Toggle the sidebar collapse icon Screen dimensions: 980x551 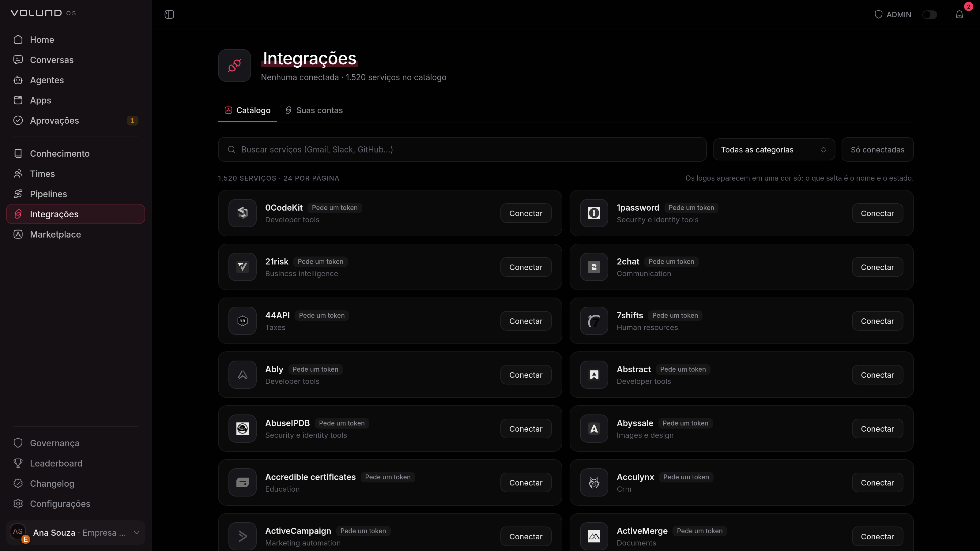click(x=169, y=14)
